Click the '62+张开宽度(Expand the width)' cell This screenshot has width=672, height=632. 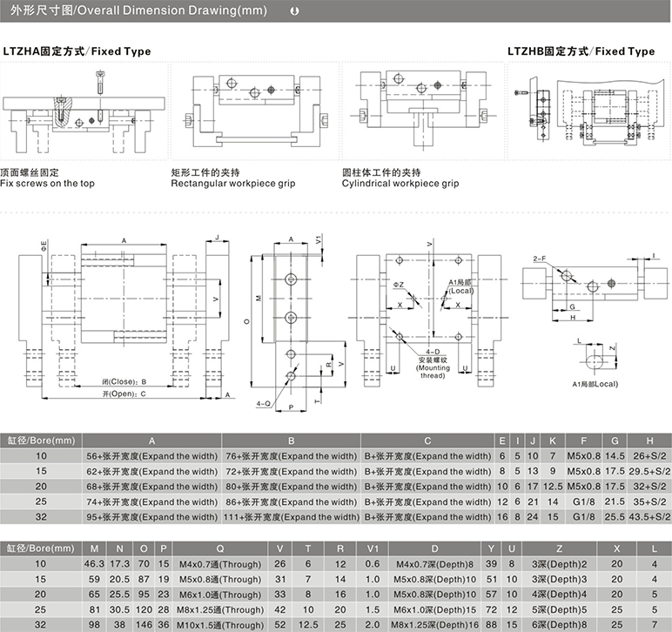[152, 471]
